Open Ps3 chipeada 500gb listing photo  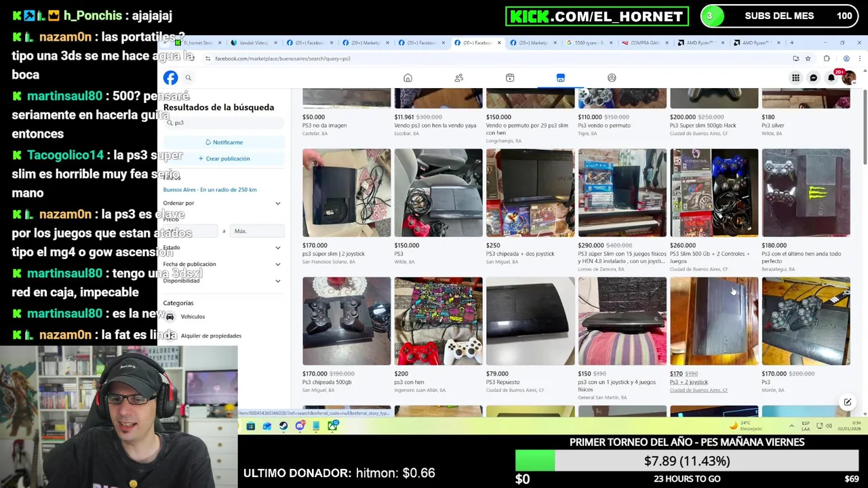(347, 321)
